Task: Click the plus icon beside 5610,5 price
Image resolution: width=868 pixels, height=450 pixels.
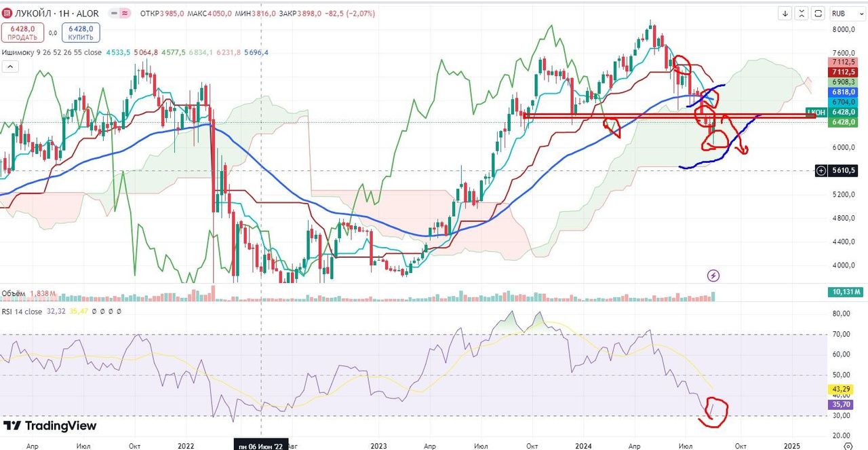Action: pyautogui.click(x=821, y=170)
